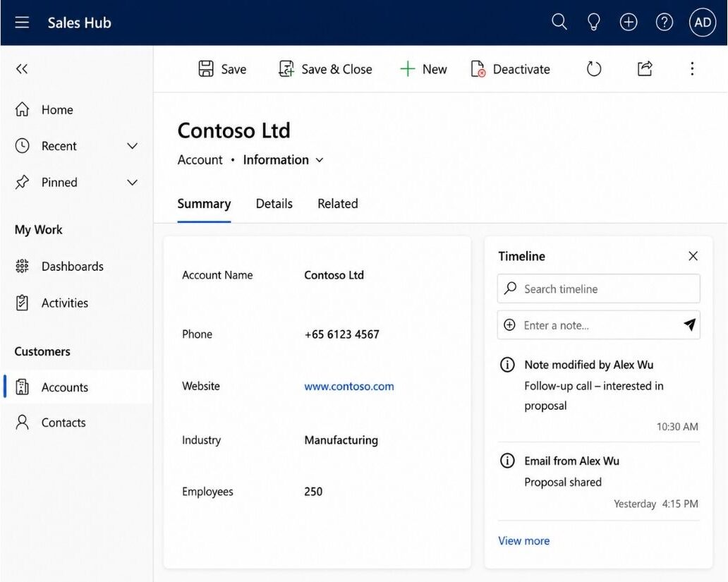Click the Home house icon
The height and width of the screenshot is (582, 728).
tap(22, 109)
